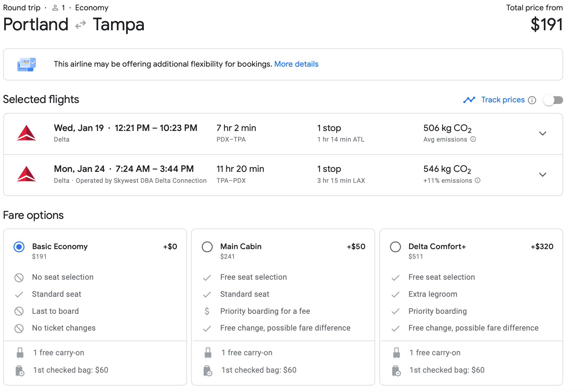Select the Main Cabin fare option
The height and width of the screenshot is (392, 585).
207,247
